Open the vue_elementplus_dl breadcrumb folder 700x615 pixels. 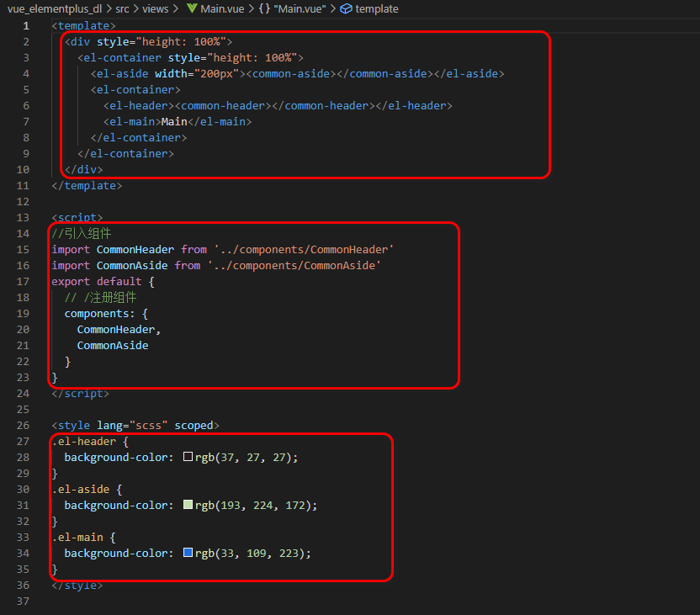[x=55, y=8]
